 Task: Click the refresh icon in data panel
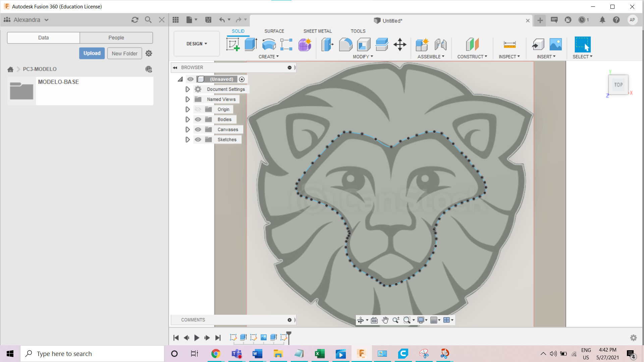[135, 20]
